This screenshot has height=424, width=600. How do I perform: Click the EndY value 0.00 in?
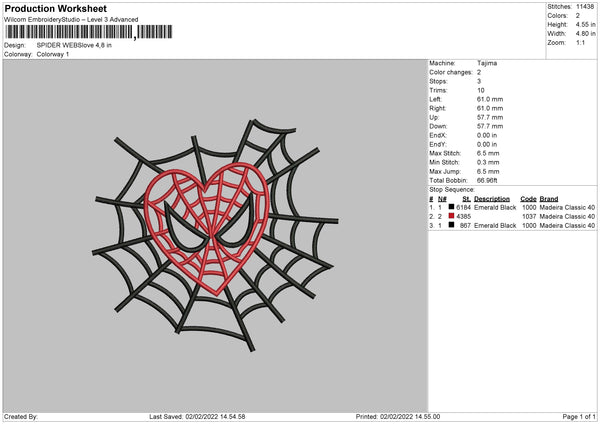click(x=487, y=144)
